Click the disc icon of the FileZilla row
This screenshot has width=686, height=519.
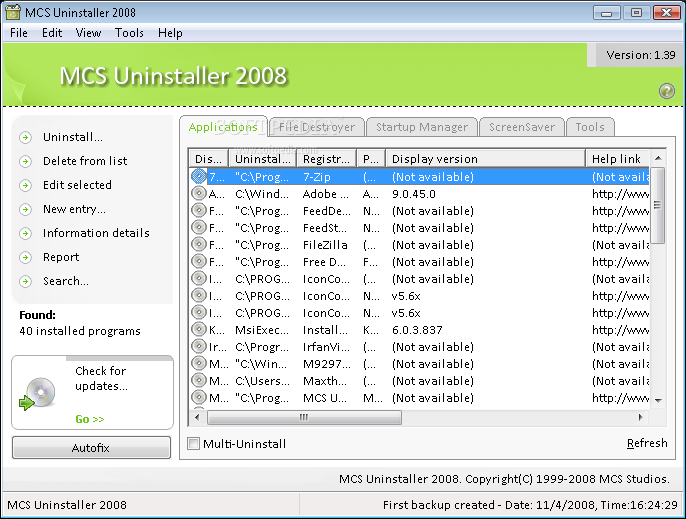pyautogui.click(x=199, y=244)
